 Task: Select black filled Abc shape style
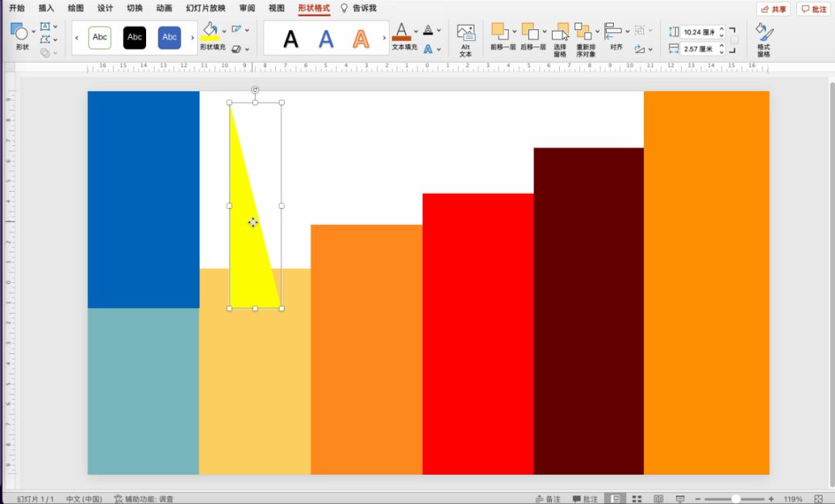click(135, 37)
